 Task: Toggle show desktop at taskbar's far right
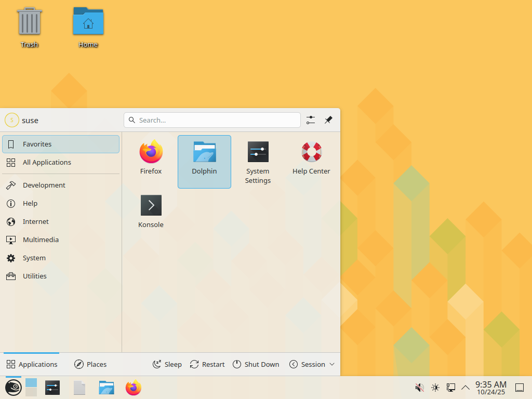pos(520,388)
